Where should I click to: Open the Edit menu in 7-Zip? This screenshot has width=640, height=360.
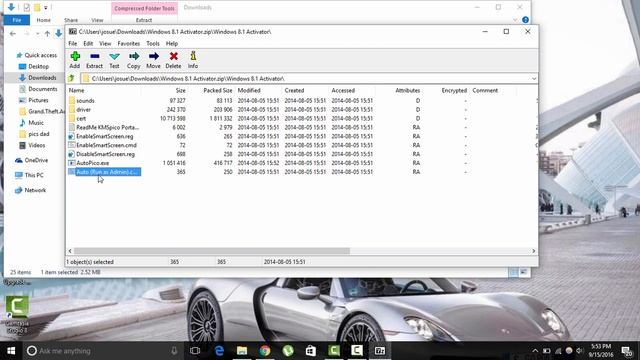88,43
